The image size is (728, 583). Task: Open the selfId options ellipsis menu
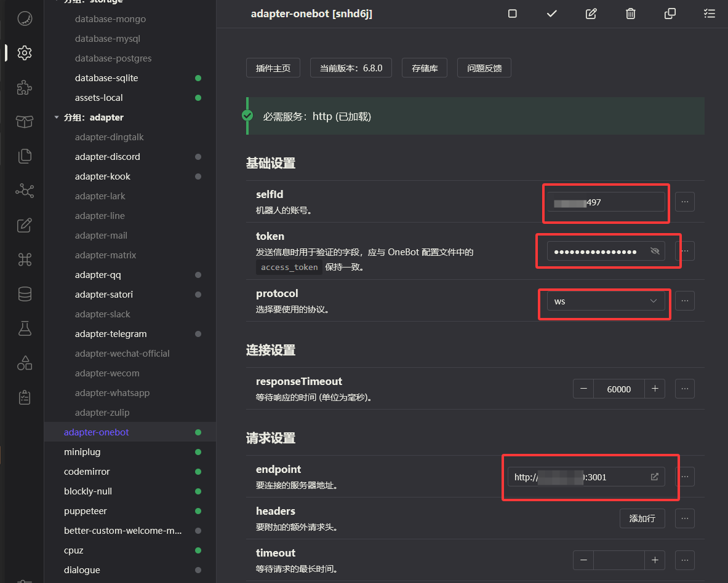coord(684,202)
